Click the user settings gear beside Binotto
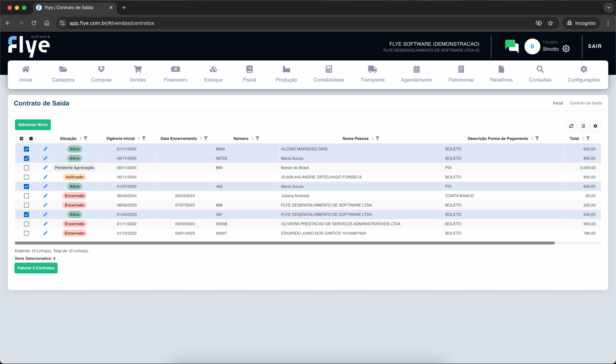Viewport: 616px width, 364px height. [566, 49]
